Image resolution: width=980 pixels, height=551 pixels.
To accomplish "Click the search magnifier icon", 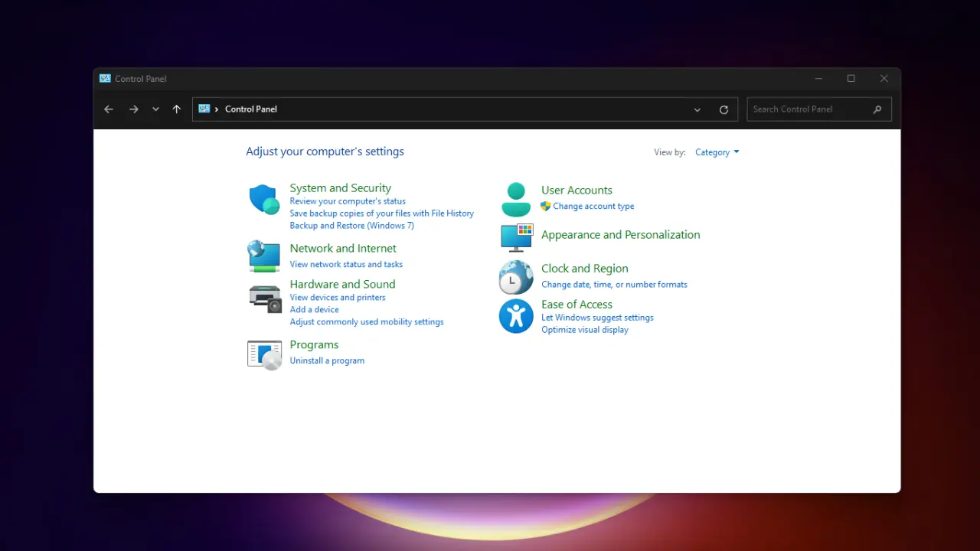I will 877,109.
